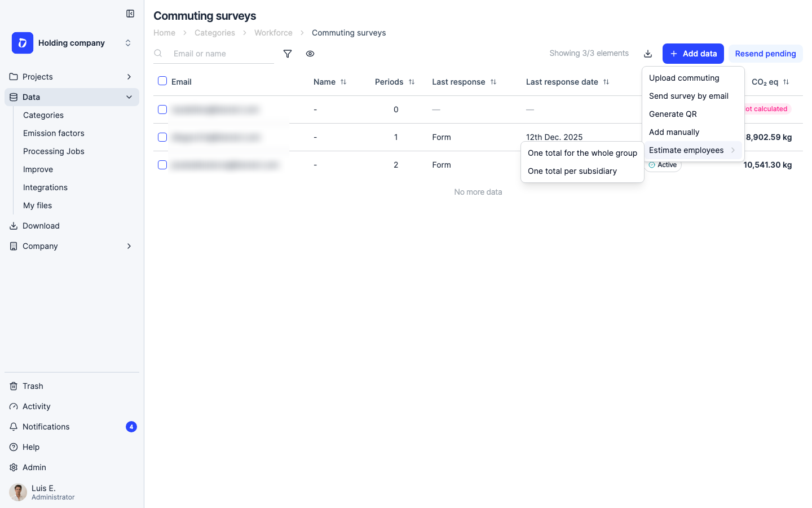Click the notifications count badge 4

click(x=131, y=427)
